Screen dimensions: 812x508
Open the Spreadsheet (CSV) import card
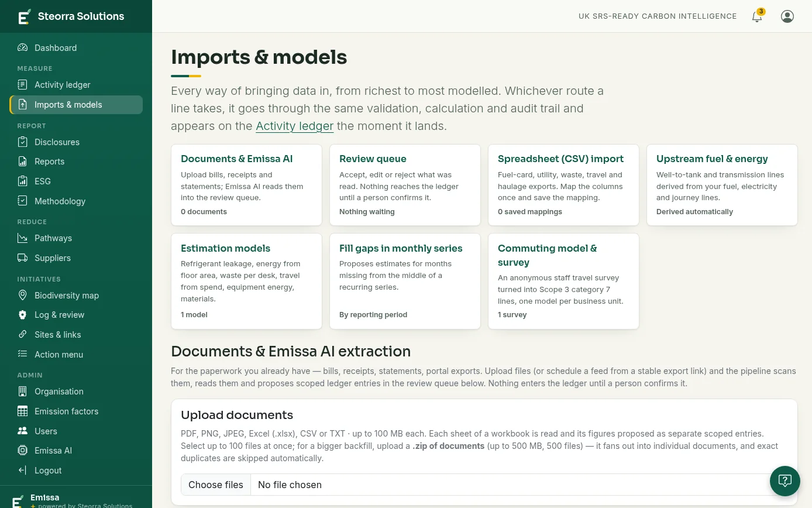(x=563, y=185)
